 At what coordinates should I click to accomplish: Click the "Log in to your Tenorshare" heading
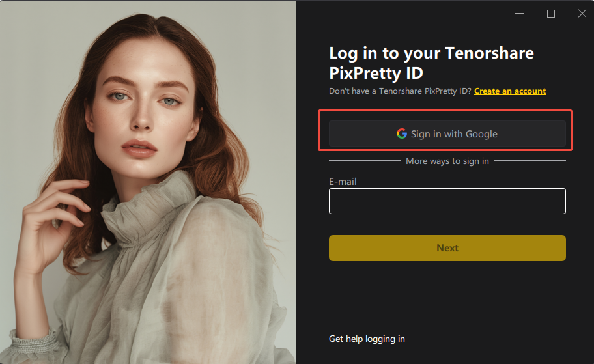coord(431,53)
